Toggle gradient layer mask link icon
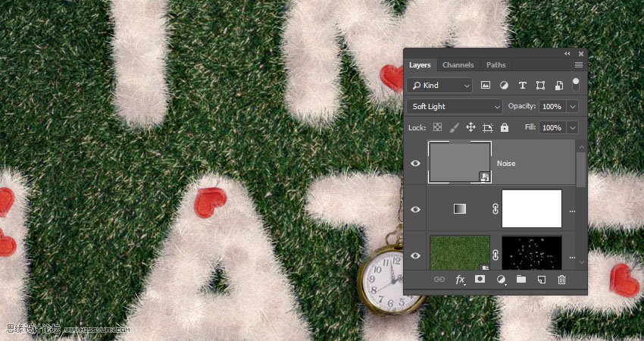 point(496,209)
